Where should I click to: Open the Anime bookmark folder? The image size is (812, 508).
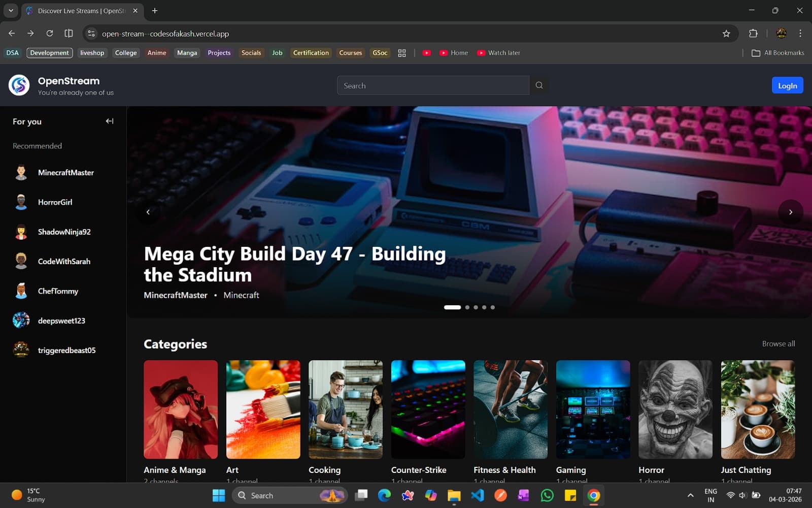(x=157, y=53)
